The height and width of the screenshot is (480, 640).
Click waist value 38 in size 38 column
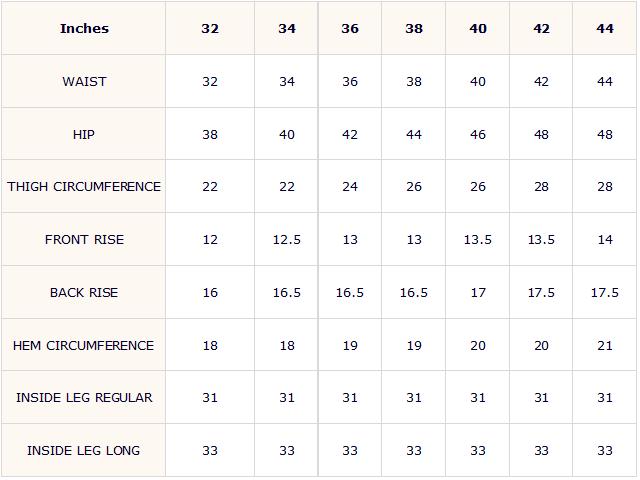tap(413, 82)
